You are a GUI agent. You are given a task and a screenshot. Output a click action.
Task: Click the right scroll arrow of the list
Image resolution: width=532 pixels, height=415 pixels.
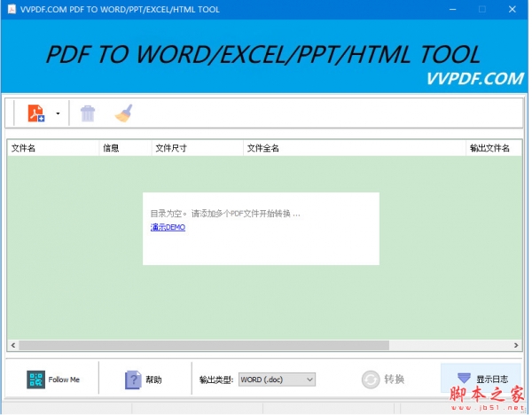coord(516,345)
